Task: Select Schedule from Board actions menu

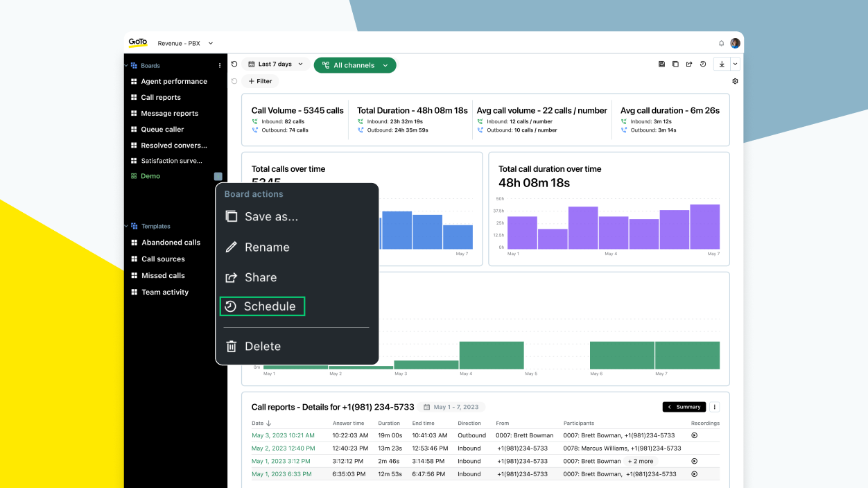Action: (262, 306)
